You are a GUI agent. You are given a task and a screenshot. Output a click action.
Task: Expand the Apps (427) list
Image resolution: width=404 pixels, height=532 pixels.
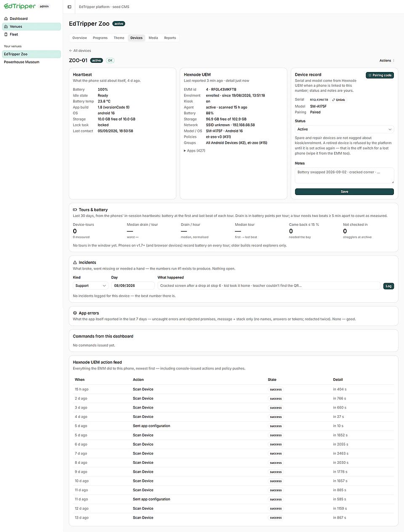194,150
